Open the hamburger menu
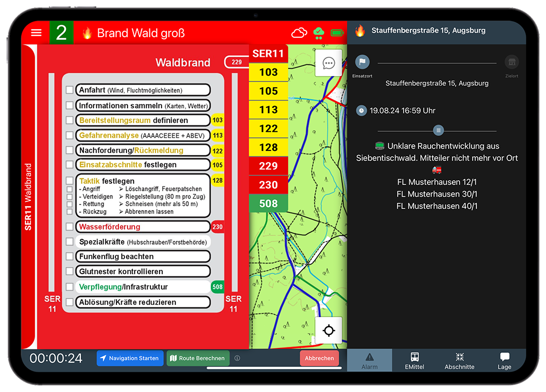Image resolution: width=546 pixels, height=392 pixels. point(36,33)
